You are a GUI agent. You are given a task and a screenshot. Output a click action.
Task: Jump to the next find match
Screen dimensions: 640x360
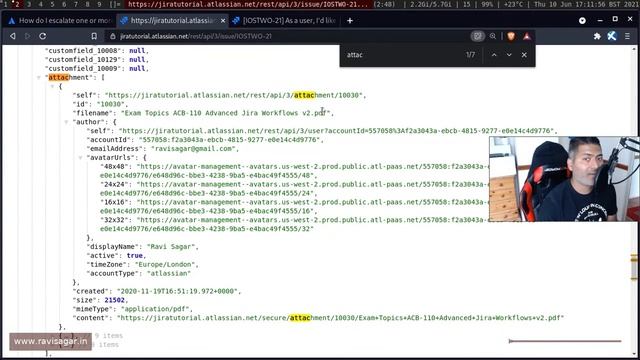click(509, 55)
